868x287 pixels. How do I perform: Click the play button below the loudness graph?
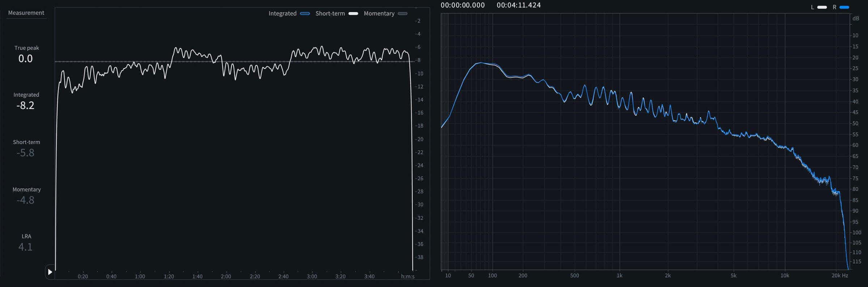[50, 272]
